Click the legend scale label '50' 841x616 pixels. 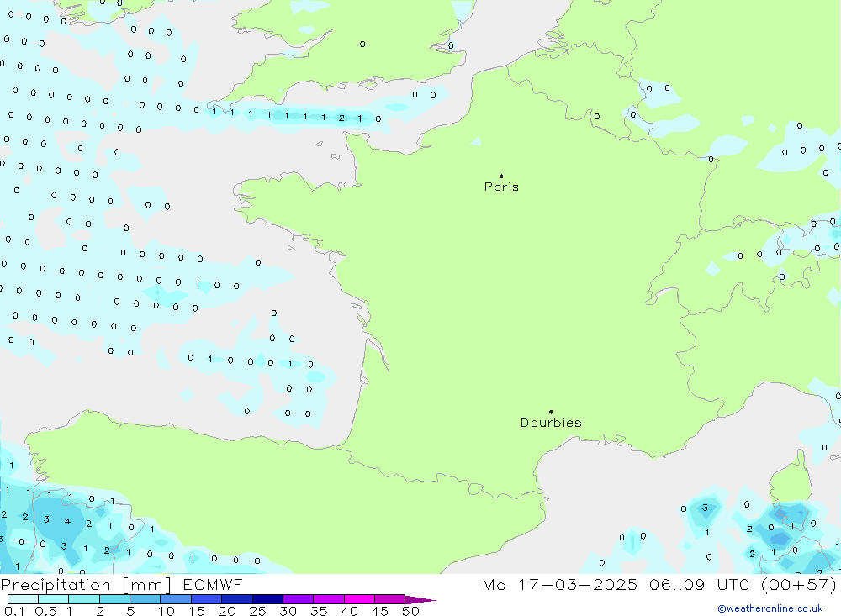[411, 611]
